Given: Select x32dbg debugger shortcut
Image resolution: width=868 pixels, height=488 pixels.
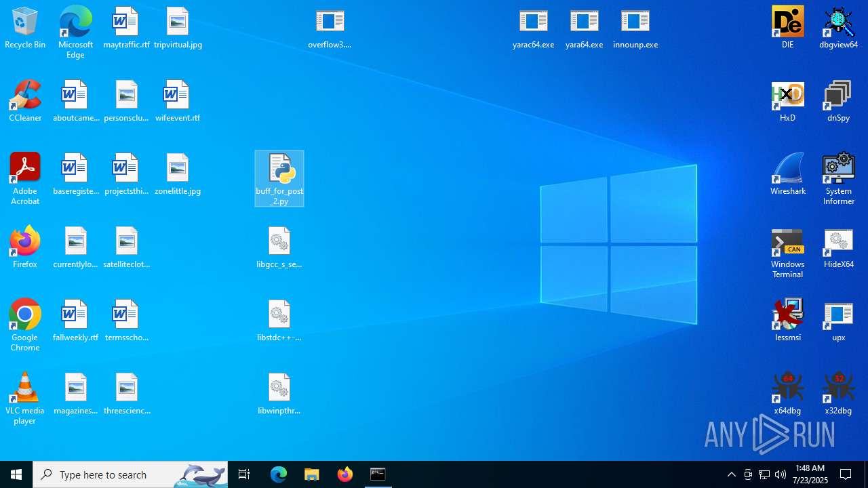Looking at the screenshot, I should tap(839, 394).
